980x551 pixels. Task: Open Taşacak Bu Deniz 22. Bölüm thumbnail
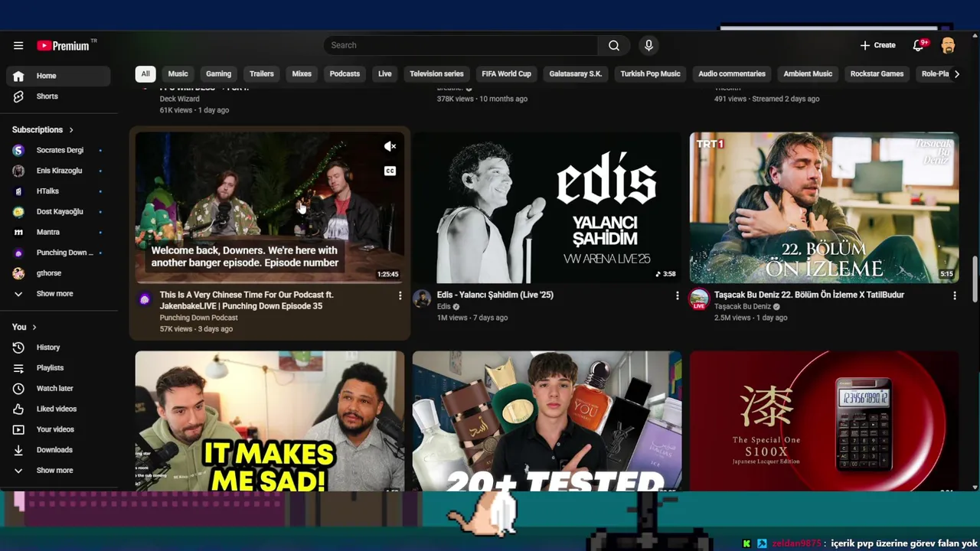tap(824, 207)
